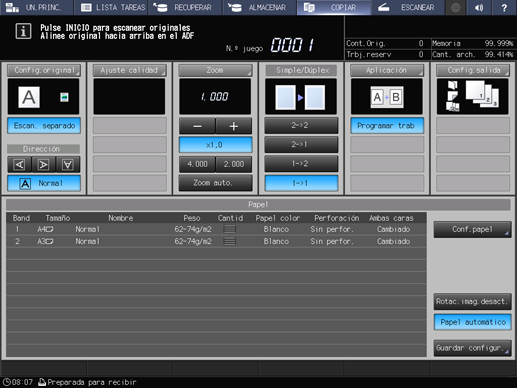Toggle Rotac. imag. desact.
The width and height of the screenshot is (517, 388).
coord(472,301)
